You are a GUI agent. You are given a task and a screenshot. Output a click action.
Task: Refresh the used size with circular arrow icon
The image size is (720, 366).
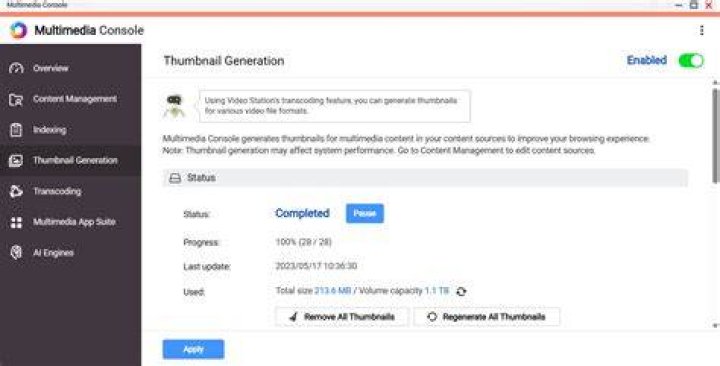(x=461, y=291)
